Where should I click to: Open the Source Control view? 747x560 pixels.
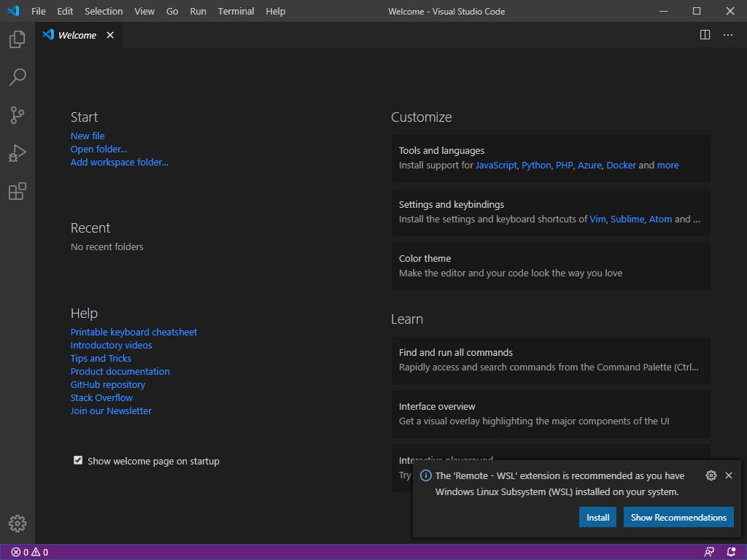click(x=17, y=114)
